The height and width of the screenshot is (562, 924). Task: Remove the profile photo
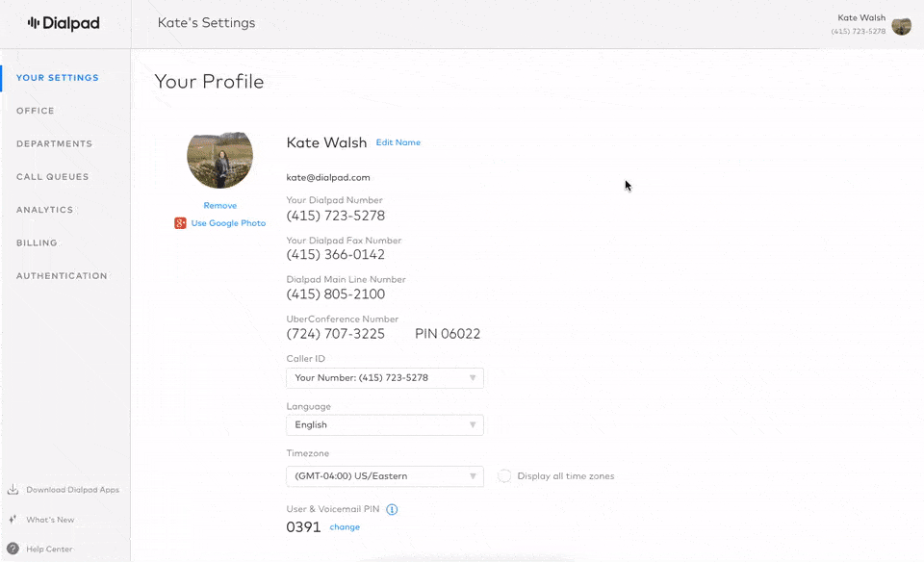[220, 206]
